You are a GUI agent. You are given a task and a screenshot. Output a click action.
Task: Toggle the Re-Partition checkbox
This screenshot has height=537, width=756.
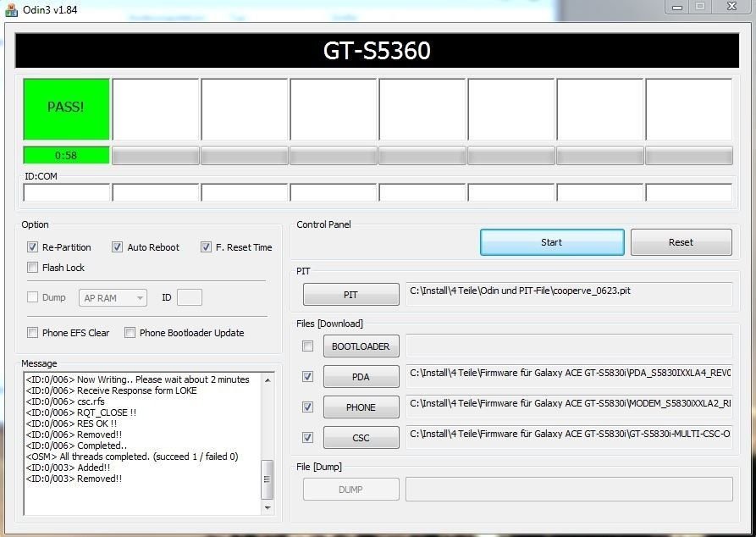point(32,247)
